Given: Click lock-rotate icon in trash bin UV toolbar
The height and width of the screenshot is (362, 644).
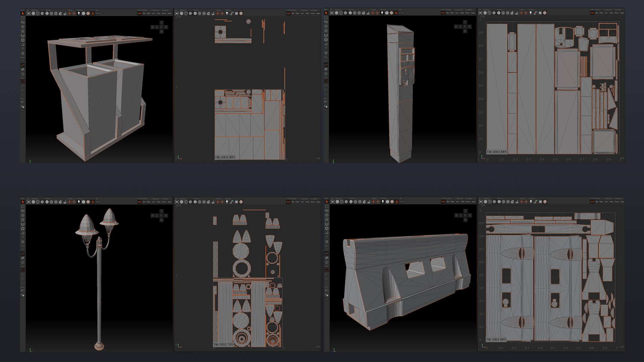Looking at the screenshot, I should (232, 13).
